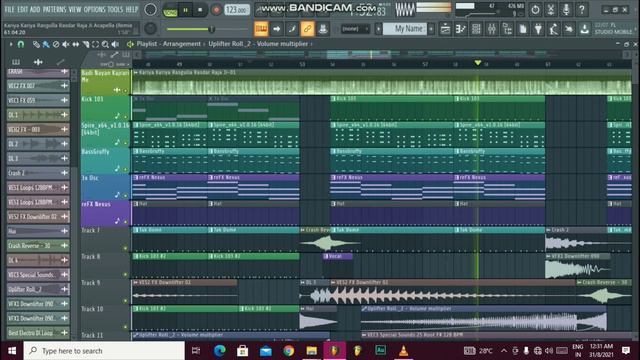The height and width of the screenshot is (360, 640).
Task: Select VEC2 FX 007 clip in picker
Action: [x=38, y=86]
